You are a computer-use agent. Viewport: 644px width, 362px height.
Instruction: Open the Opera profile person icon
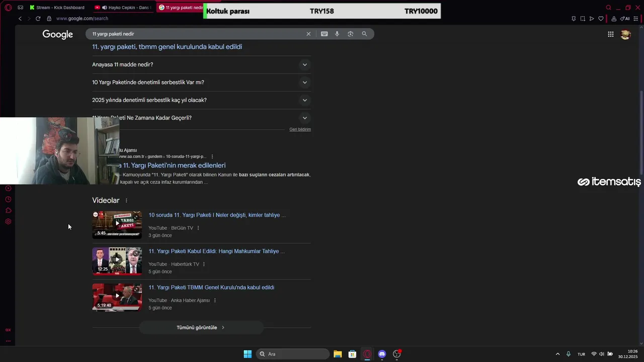pos(614,19)
